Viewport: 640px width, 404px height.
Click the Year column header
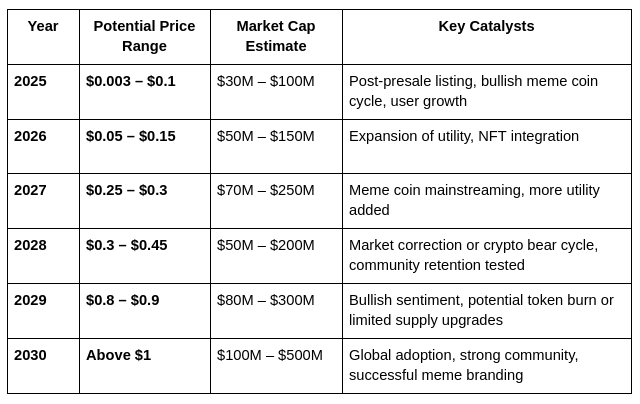pyautogui.click(x=43, y=26)
